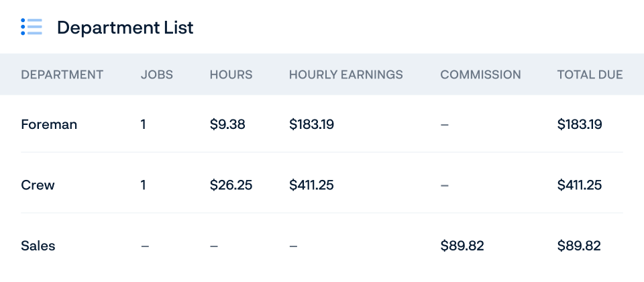Screen dimensions: 644x282
Task: Click the Sales total due $89.82
Action: (x=579, y=246)
